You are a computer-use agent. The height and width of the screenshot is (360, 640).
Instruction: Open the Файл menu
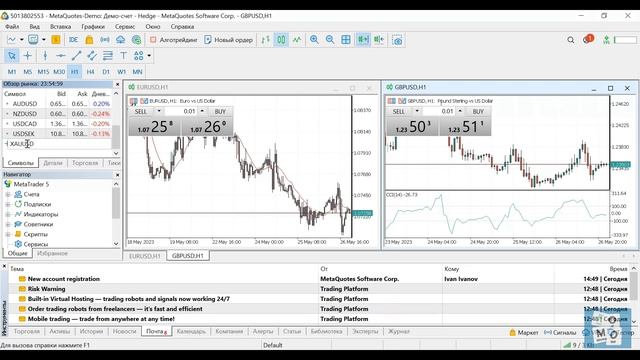[12, 27]
